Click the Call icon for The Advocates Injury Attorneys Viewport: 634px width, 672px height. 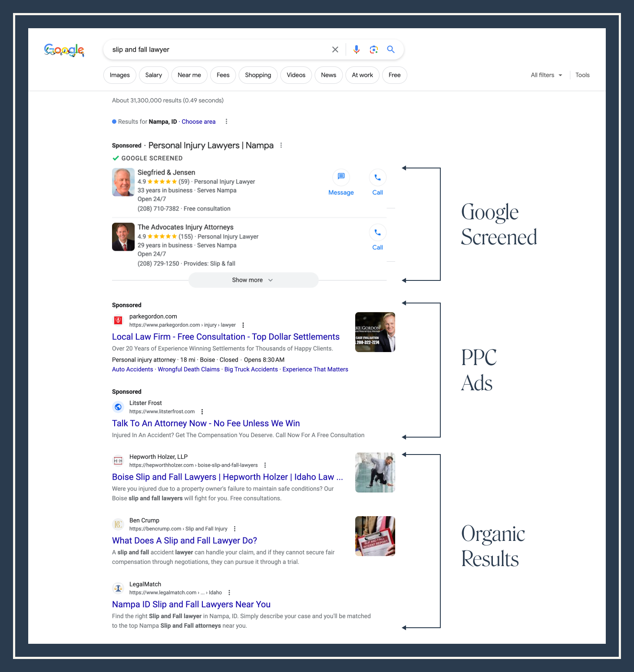tap(377, 232)
